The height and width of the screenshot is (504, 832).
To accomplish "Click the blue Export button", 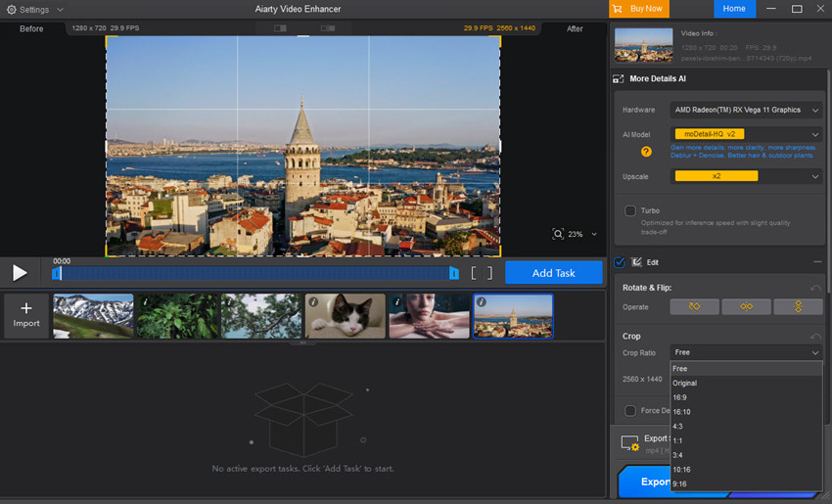I will (x=645, y=481).
